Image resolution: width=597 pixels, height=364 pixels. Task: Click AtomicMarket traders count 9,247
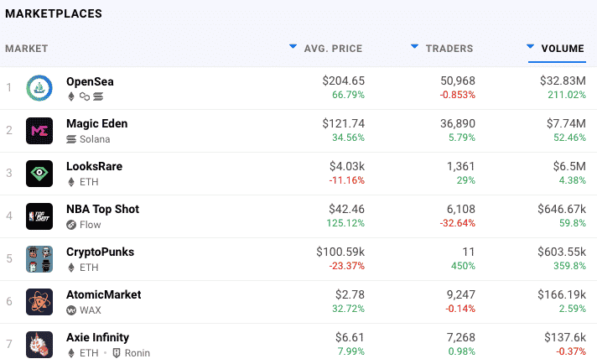(x=460, y=294)
